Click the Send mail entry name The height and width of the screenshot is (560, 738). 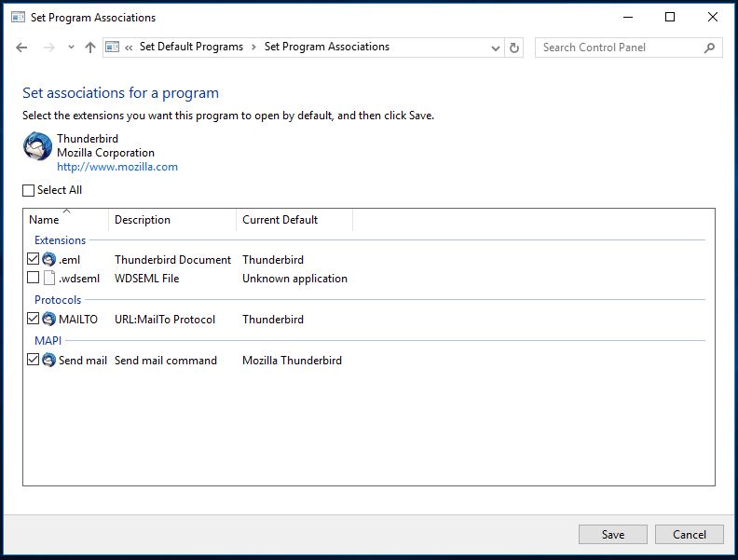83,361
